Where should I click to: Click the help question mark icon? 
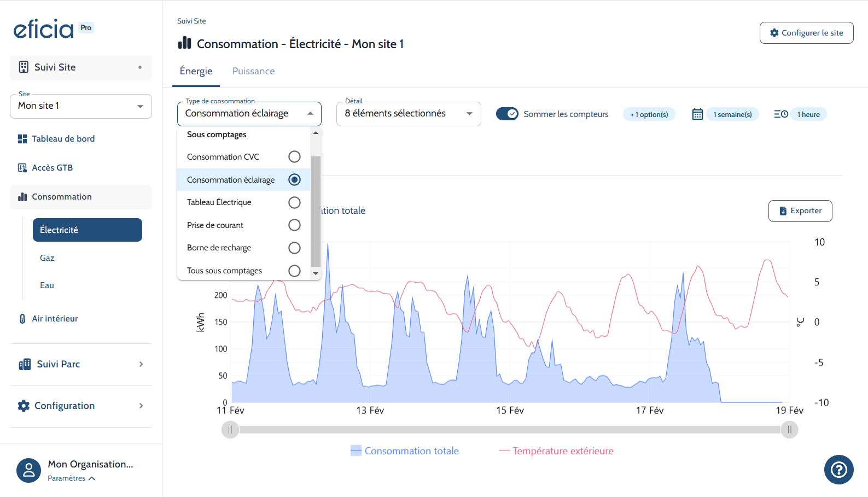pos(838,470)
